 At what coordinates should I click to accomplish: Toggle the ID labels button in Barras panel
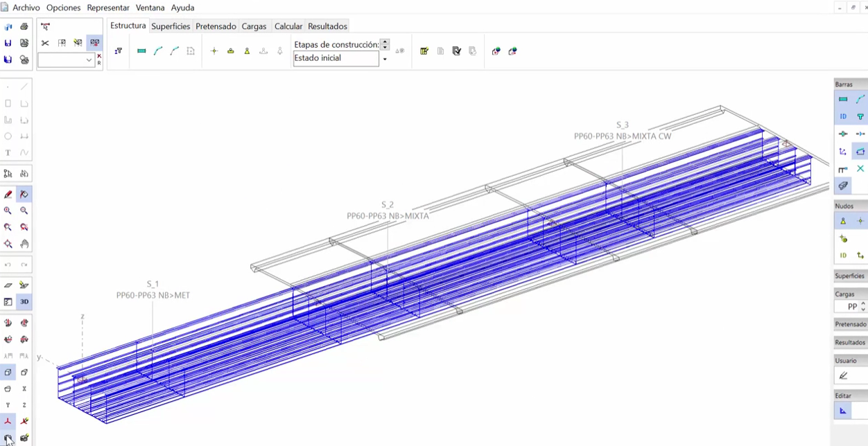pos(843,116)
